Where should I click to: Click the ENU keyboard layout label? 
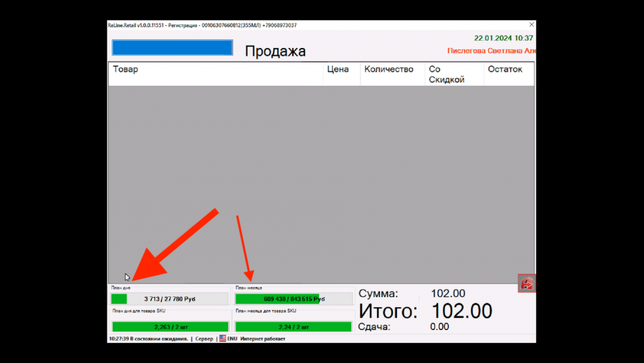click(233, 339)
